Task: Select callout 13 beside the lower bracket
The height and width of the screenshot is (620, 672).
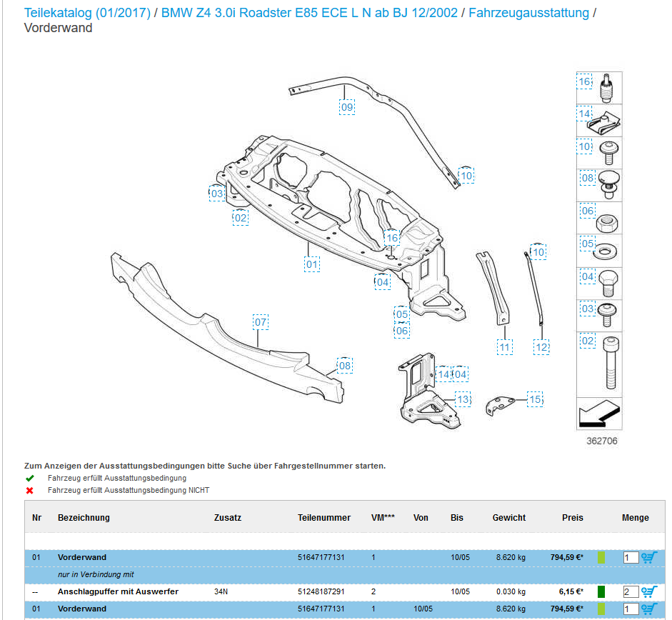Action: pos(463,399)
